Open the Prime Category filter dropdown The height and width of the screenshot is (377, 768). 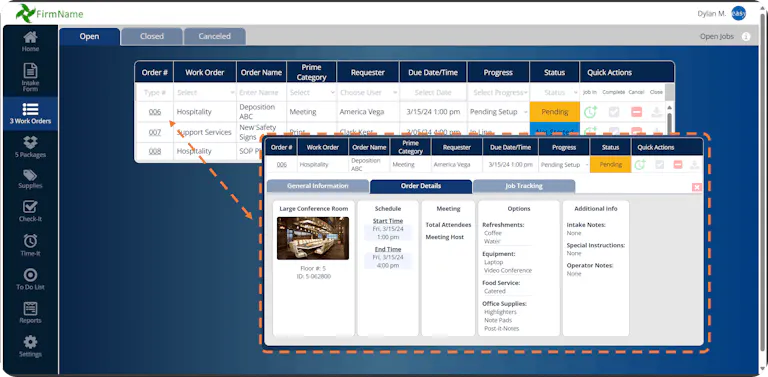pos(312,93)
